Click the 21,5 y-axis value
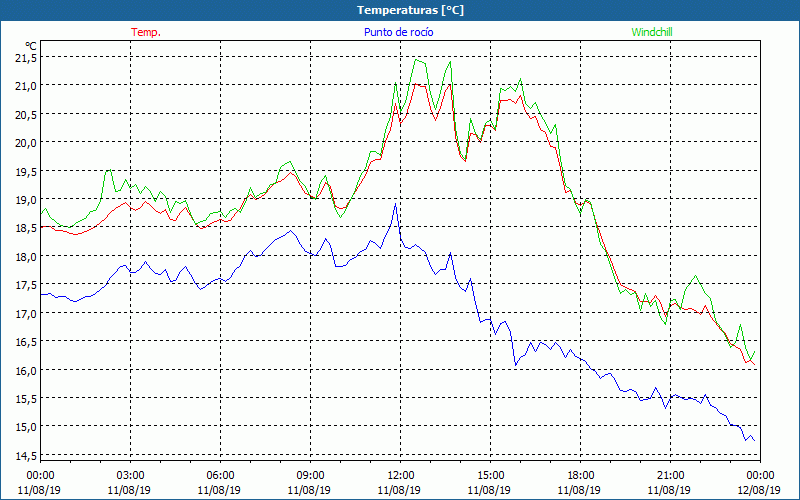This screenshot has height=500, width=800. 26,58
